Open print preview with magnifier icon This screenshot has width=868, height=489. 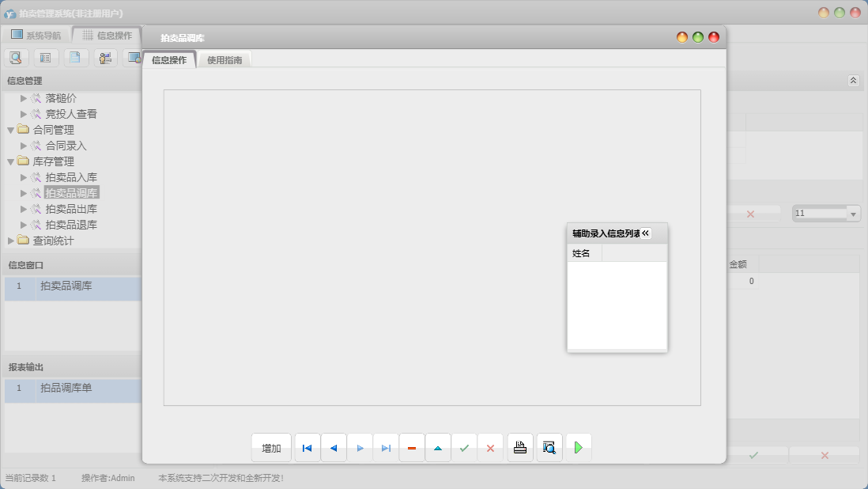tap(549, 448)
